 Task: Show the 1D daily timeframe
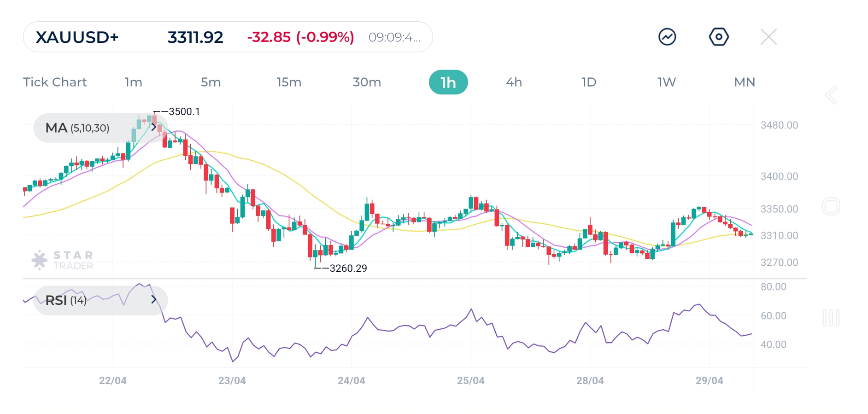(589, 82)
